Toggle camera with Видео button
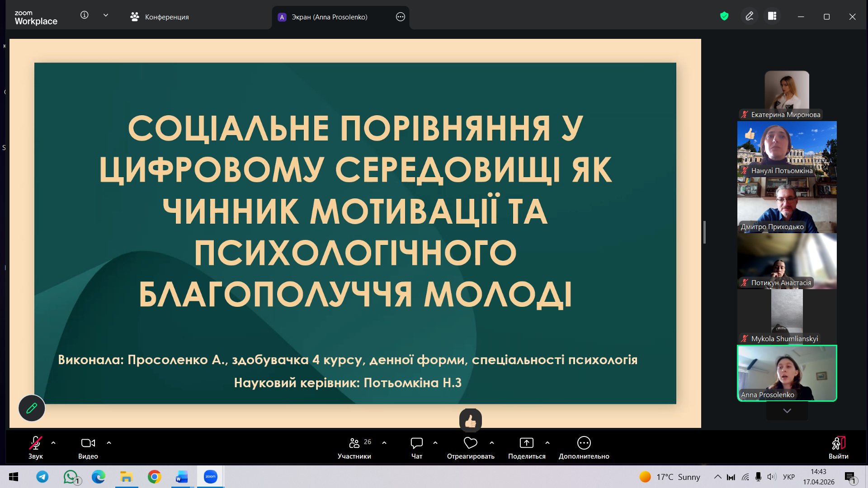Viewport: 868px width, 488px height. 88,443
